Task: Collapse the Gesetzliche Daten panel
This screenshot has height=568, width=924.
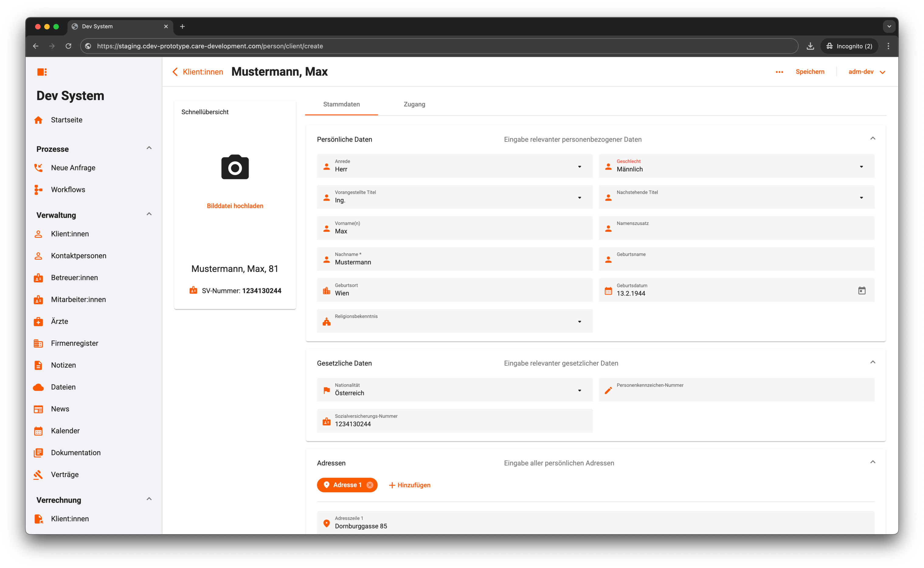Action: point(873,363)
